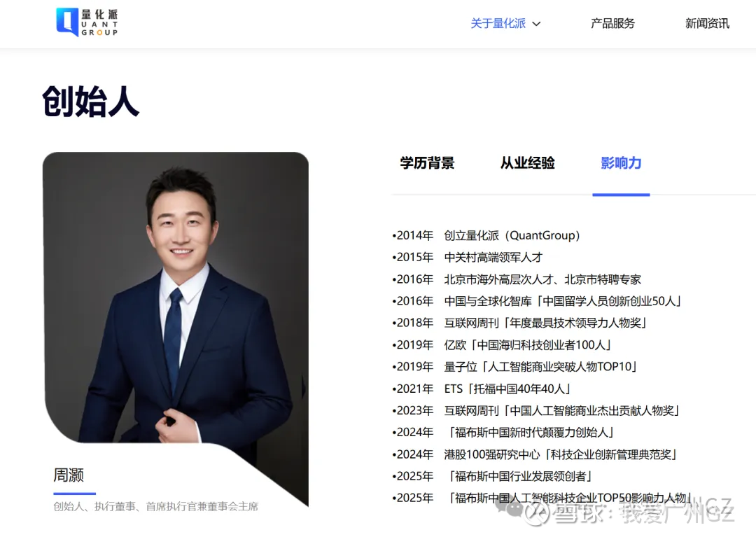Viewport: 756px width, 537px height.
Task: Click the 亿欧 中国海归科技创业者100人 entry
Action: [x=503, y=344]
